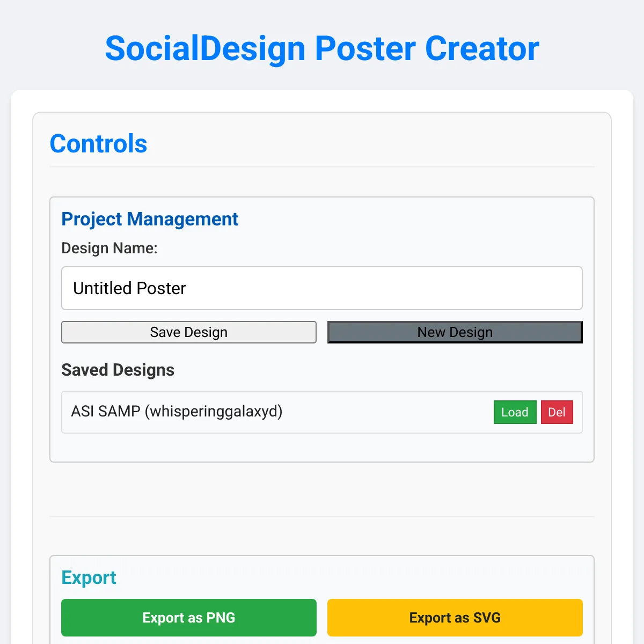Click the Export section heading
The image size is (644, 644).
89,577
